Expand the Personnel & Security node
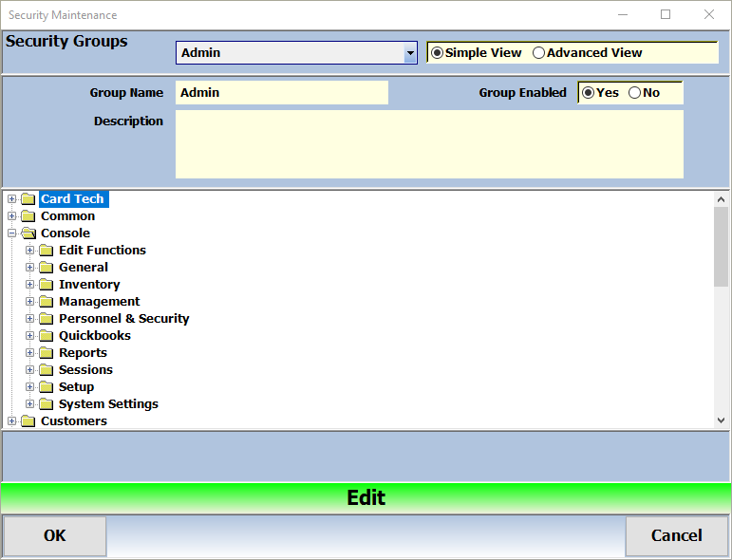 (x=30, y=319)
